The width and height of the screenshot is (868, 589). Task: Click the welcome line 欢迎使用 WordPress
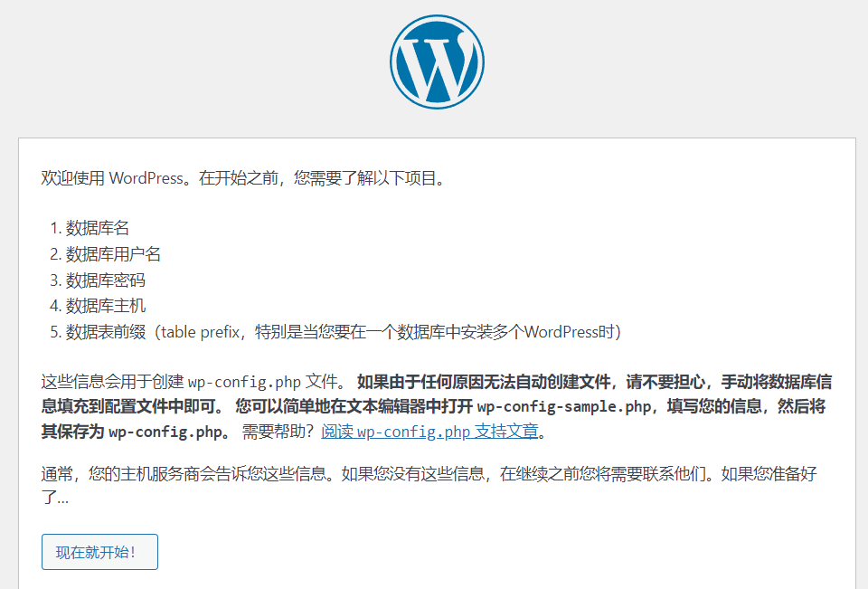(244, 178)
